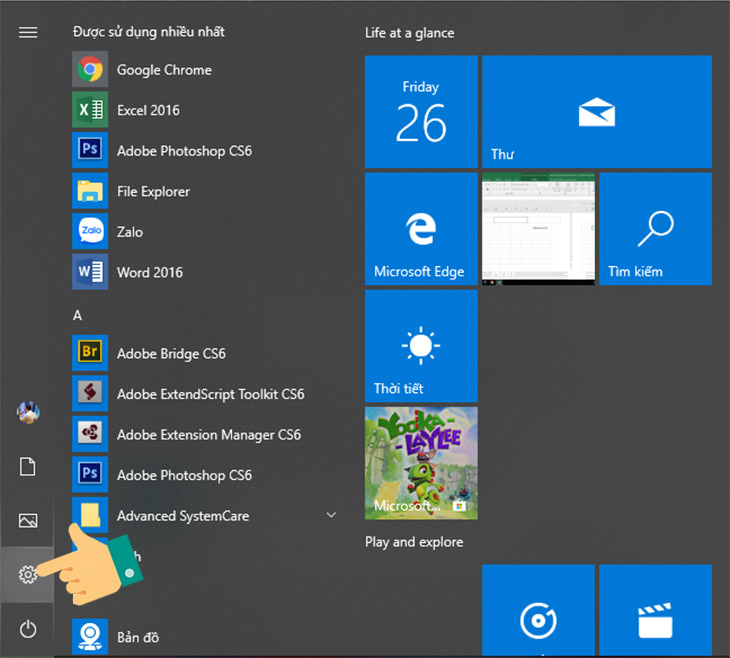Click the letter A section header
Image resolution: width=730 pixels, height=658 pixels.
point(77,316)
